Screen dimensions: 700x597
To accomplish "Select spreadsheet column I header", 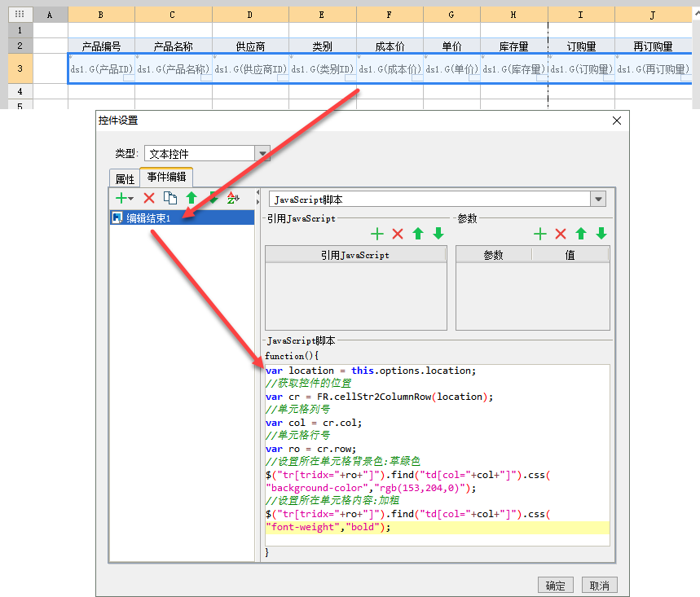I will (581, 15).
